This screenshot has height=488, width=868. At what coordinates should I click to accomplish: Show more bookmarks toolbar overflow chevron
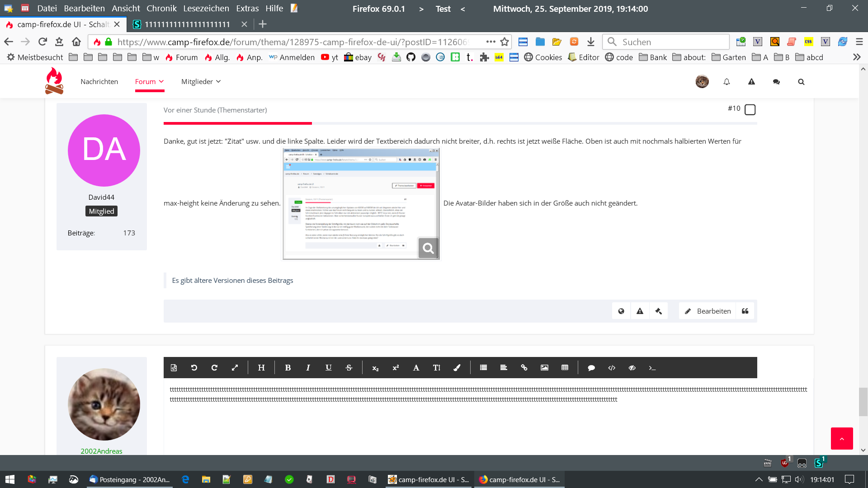[x=856, y=57]
